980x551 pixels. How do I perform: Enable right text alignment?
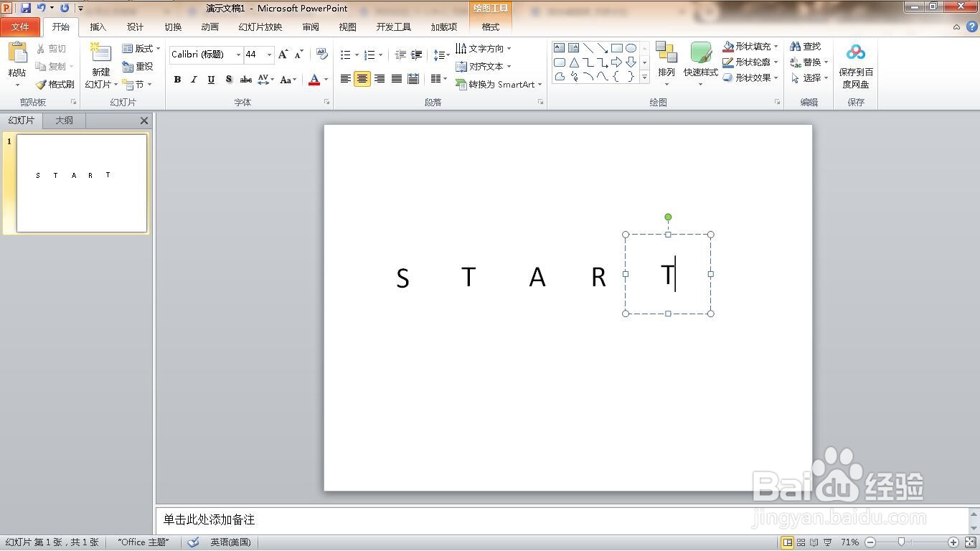[x=380, y=79]
